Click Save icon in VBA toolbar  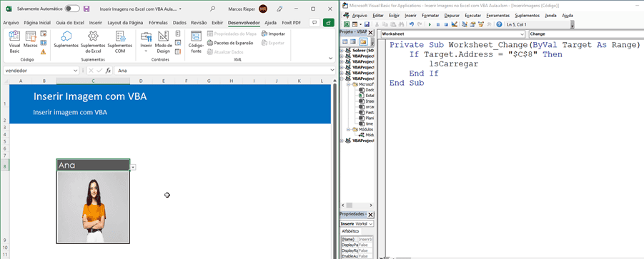(367, 24)
